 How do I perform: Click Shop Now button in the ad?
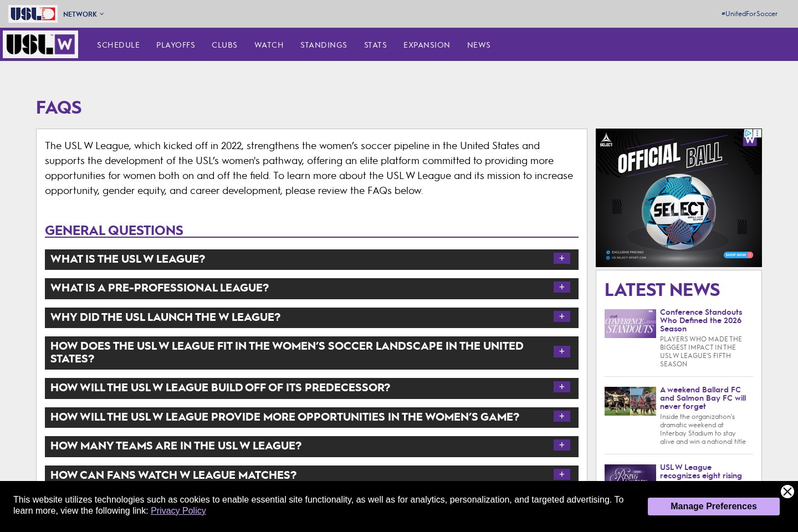(738, 255)
